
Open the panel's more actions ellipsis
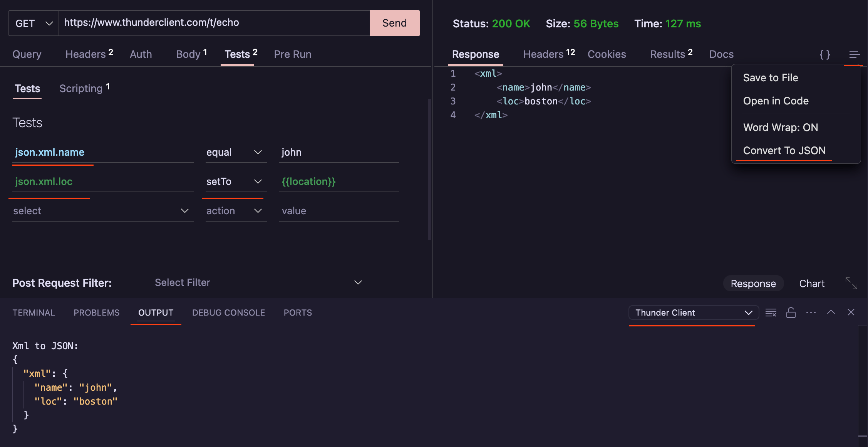[811, 313]
